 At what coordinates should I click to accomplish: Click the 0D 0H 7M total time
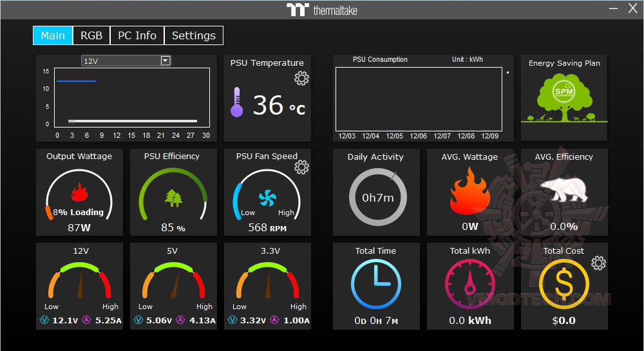376,321
